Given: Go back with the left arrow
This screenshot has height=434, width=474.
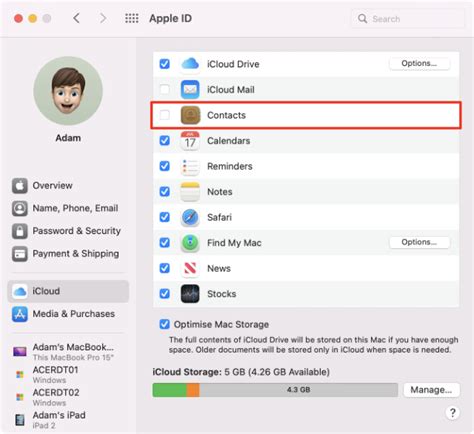Looking at the screenshot, I should 77,18.
